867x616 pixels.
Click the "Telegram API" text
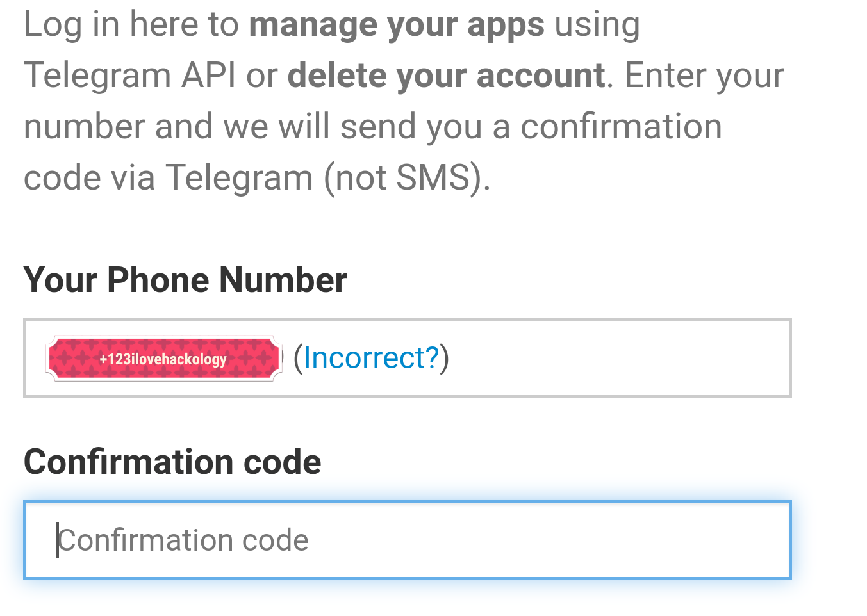pos(130,76)
